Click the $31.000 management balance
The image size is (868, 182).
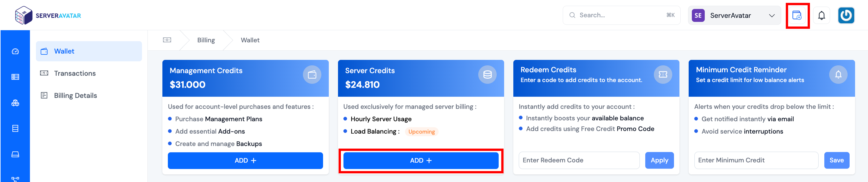click(187, 85)
